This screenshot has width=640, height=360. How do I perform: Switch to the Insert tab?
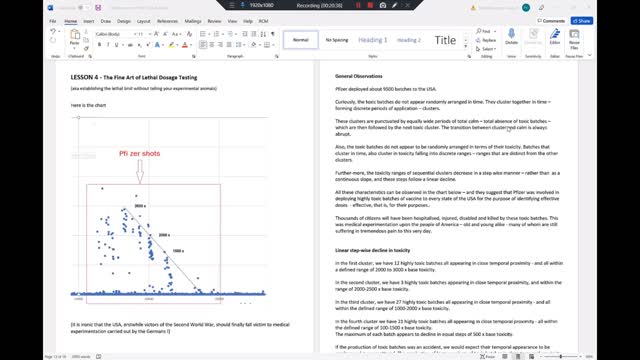coord(89,21)
